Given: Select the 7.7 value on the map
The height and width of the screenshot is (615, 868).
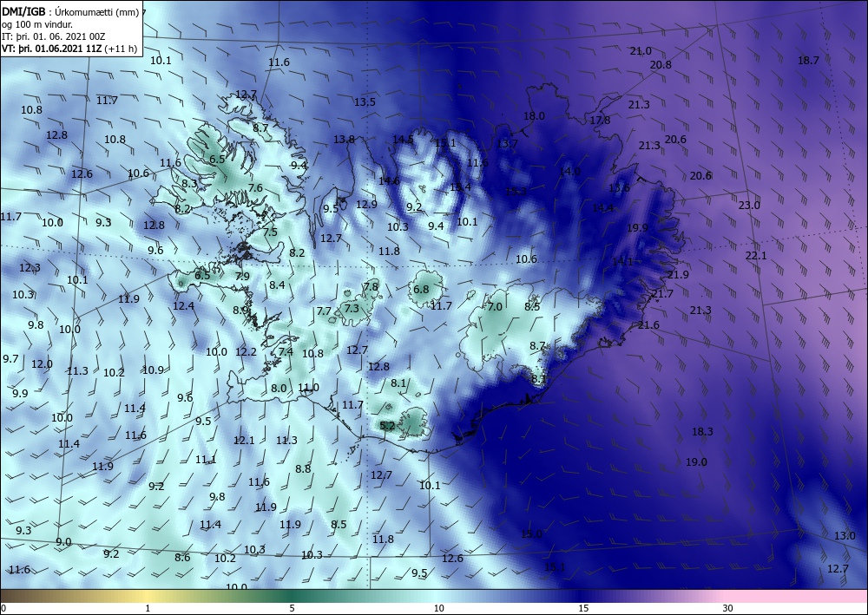Looking at the screenshot, I should pyautogui.click(x=324, y=311).
